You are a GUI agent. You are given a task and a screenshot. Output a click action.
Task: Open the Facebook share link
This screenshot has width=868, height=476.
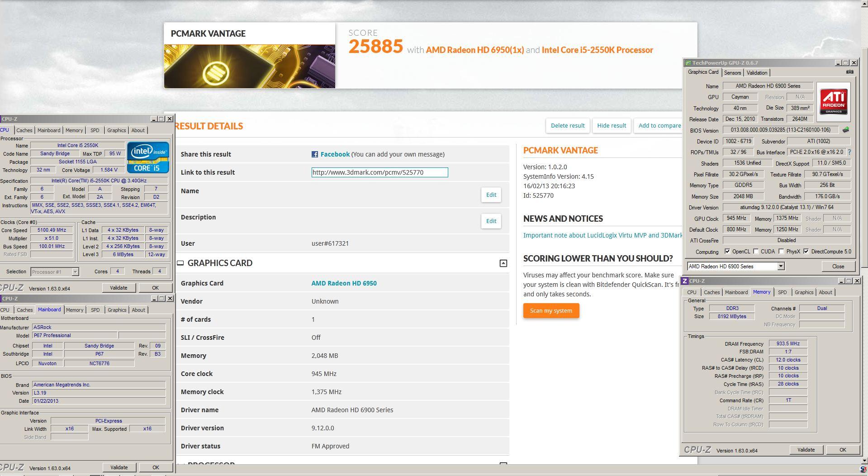click(335, 154)
